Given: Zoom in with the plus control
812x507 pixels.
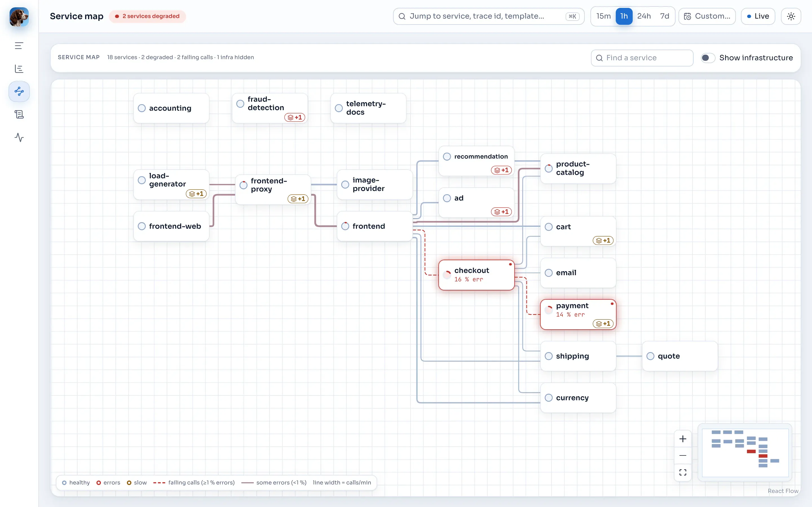Looking at the screenshot, I should (683, 439).
